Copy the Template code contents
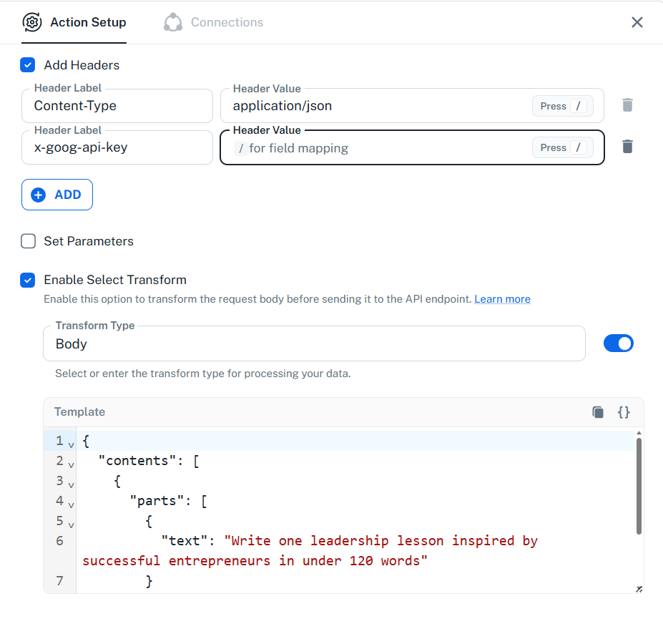This screenshot has height=644, width=663. [598, 411]
